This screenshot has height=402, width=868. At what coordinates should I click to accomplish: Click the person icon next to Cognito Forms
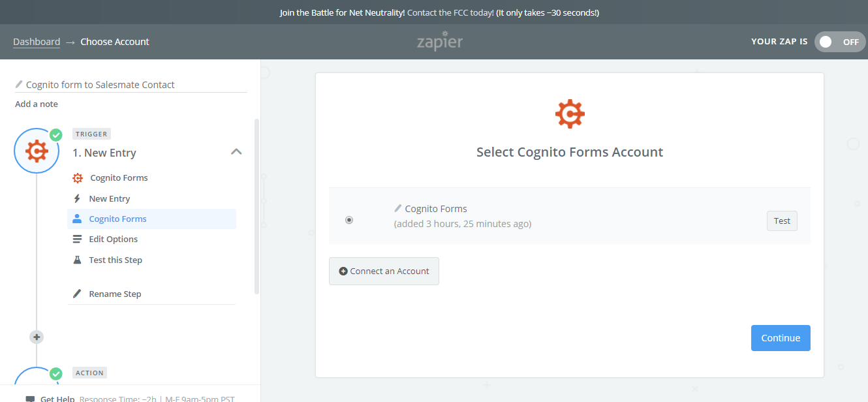(77, 219)
